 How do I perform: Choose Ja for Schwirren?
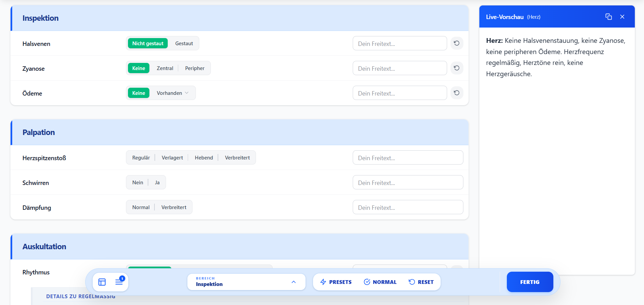point(157,183)
